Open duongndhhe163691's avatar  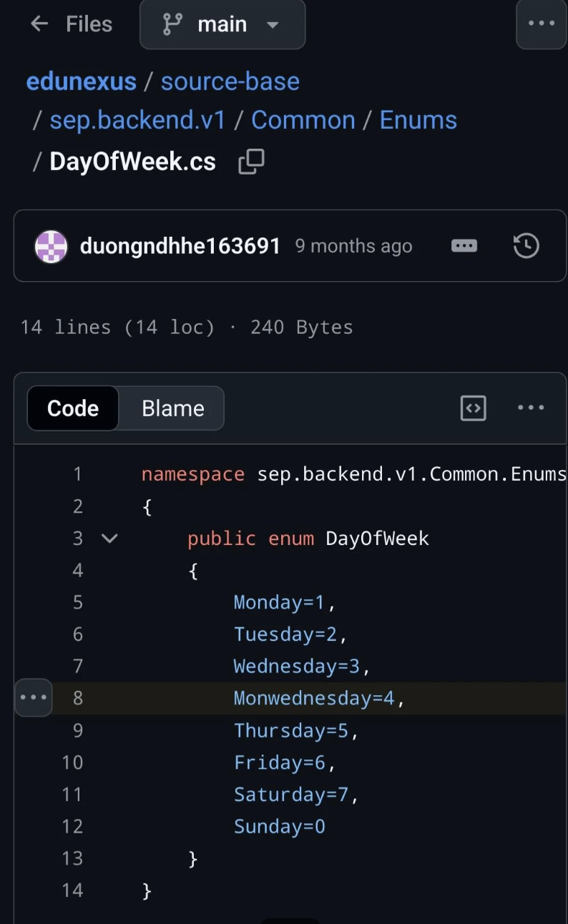coord(51,247)
